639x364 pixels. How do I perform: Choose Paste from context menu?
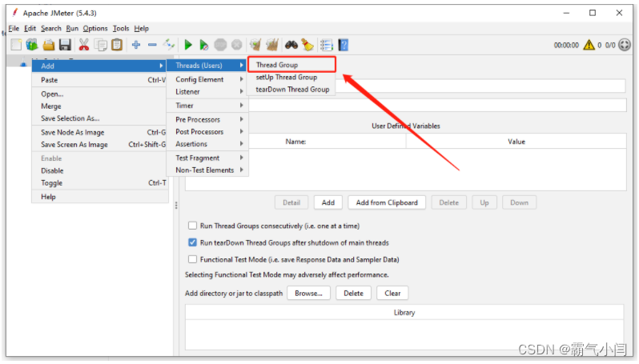tap(99, 80)
